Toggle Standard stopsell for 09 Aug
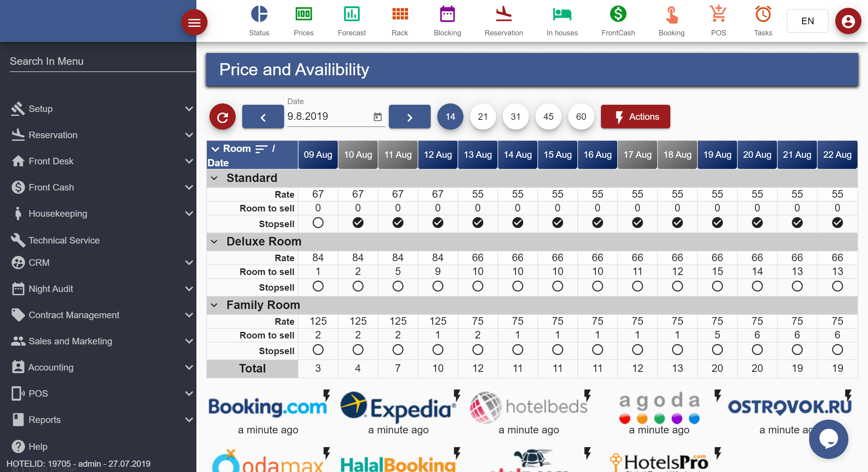The image size is (868, 472). coord(318,223)
